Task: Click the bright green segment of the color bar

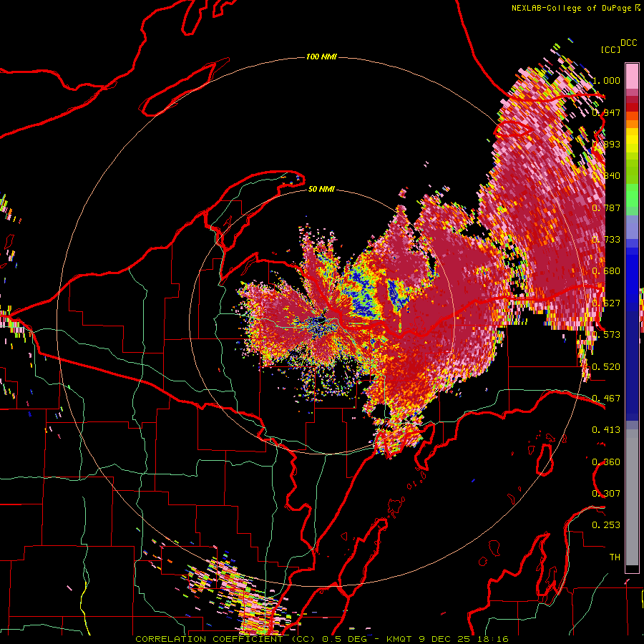Action: click(632, 195)
